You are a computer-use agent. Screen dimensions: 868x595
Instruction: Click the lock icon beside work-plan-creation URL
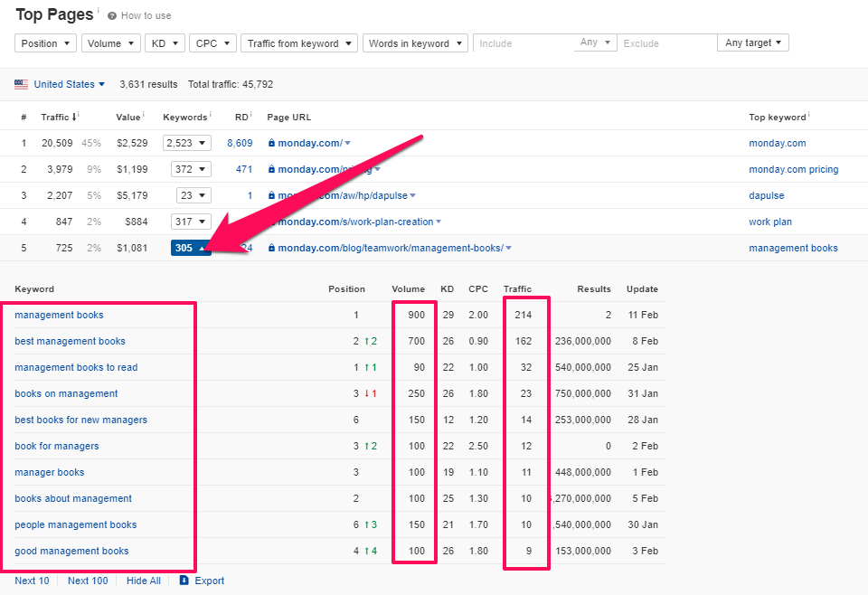[x=271, y=222]
